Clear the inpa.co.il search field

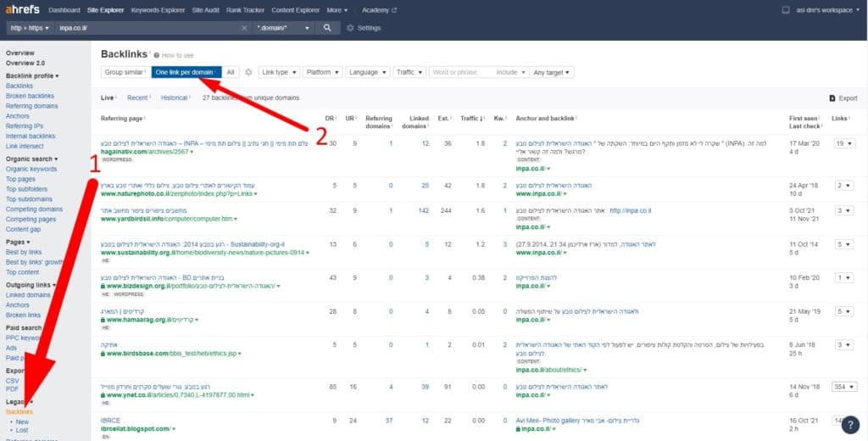244,28
